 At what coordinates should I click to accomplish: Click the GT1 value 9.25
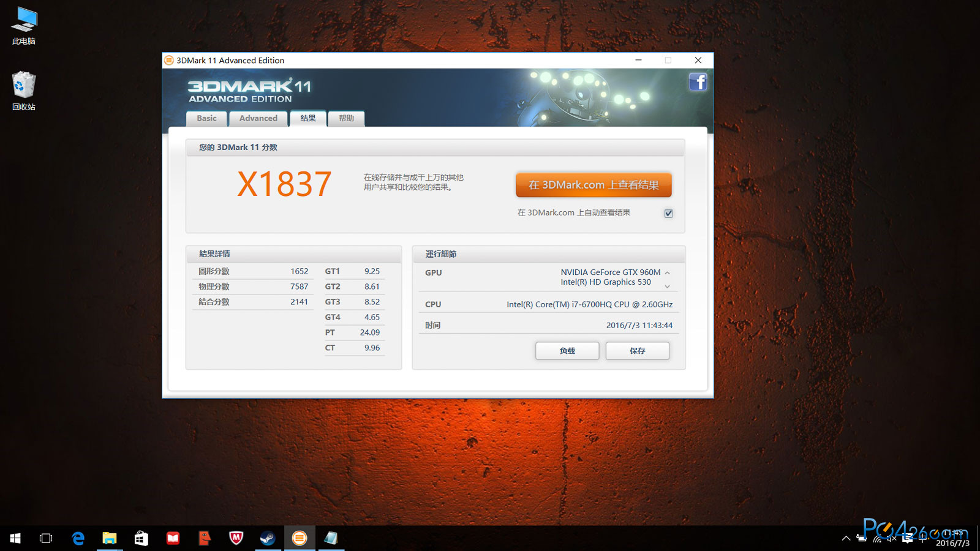[x=372, y=271]
